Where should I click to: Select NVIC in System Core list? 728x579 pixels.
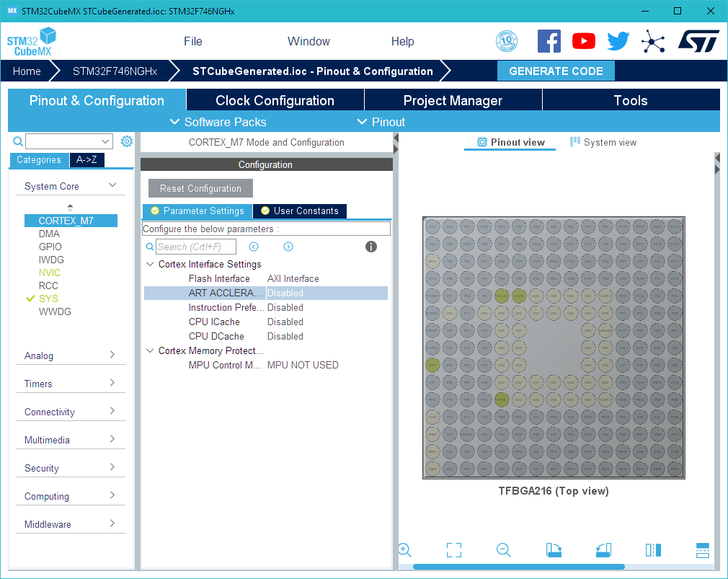point(49,273)
